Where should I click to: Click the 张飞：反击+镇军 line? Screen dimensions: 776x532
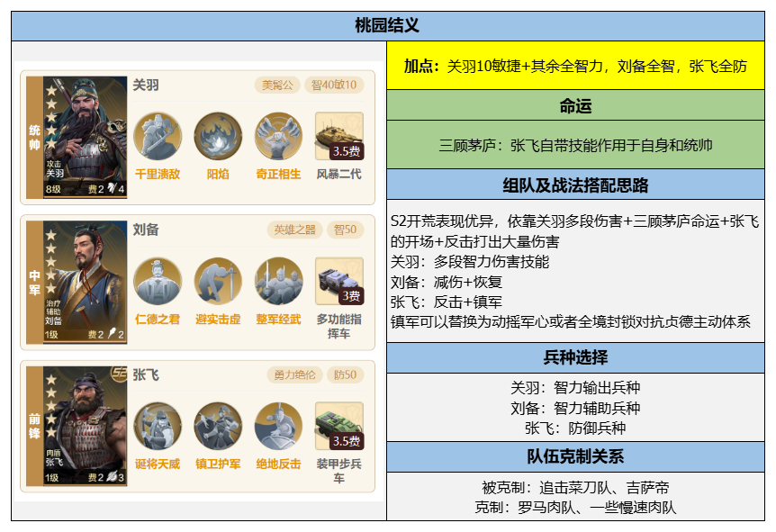pyautogui.click(x=447, y=302)
